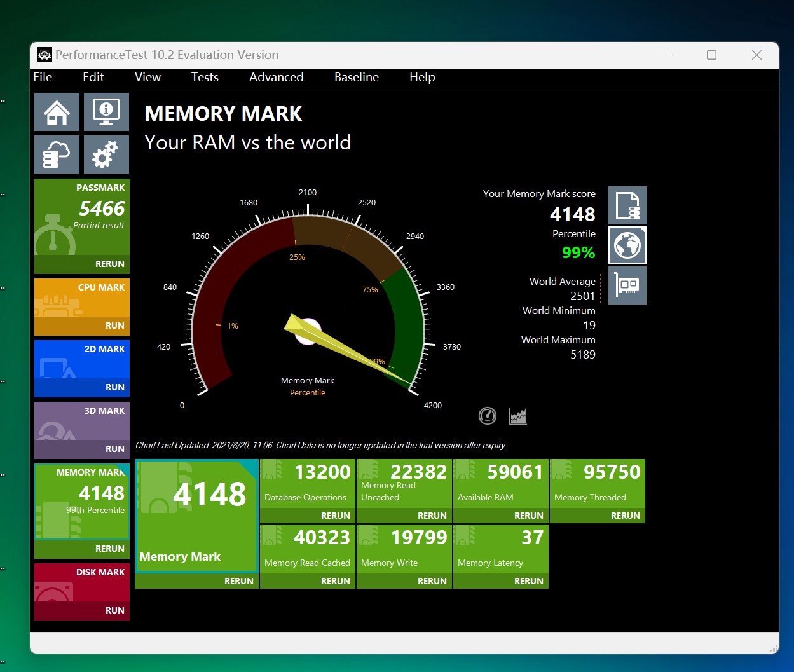Image resolution: width=794 pixels, height=672 pixels.
Task: Switch to the distribution graph view icon
Action: (518, 416)
